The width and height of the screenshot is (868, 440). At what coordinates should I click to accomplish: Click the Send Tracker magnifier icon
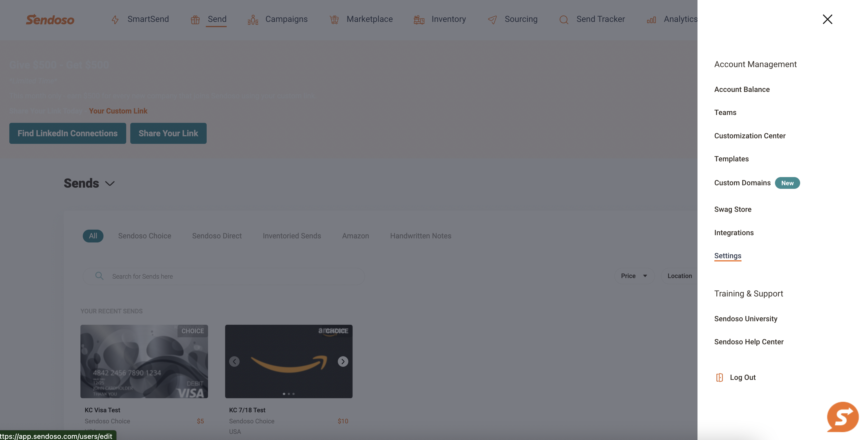tap(564, 20)
